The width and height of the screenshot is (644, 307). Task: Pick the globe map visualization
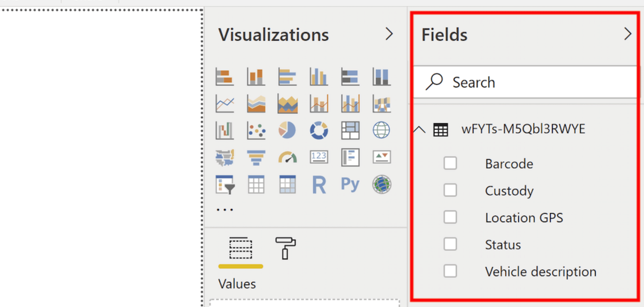[382, 130]
